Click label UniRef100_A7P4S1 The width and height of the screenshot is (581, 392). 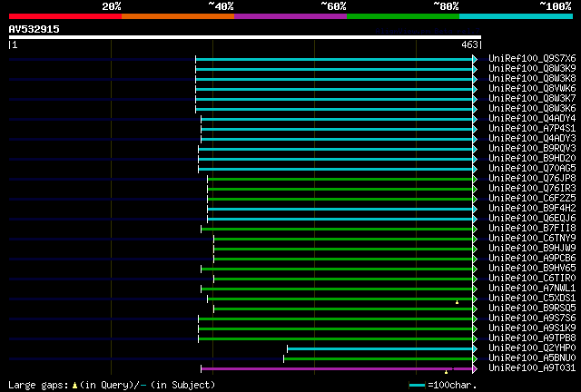click(x=532, y=129)
